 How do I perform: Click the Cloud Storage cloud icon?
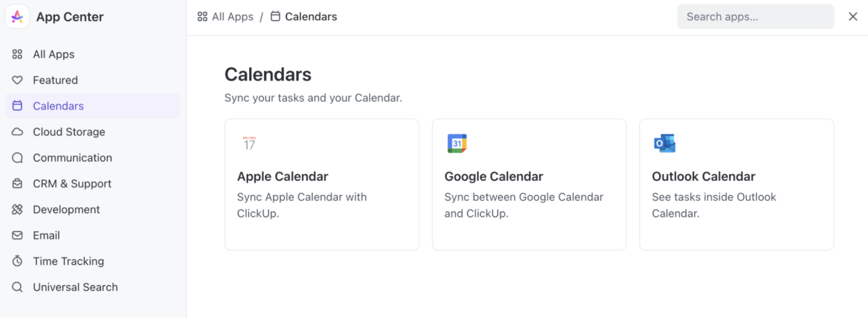point(17,132)
